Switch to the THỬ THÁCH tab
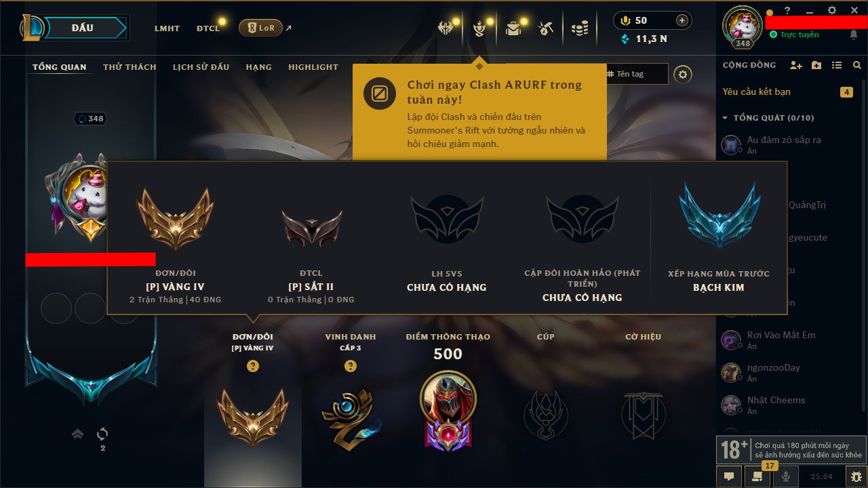 [130, 67]
